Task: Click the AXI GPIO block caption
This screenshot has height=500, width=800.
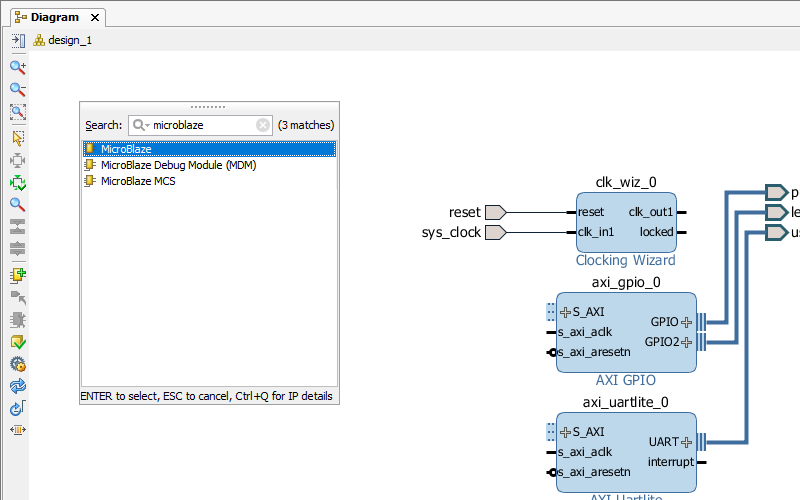Action: point(626,380)
